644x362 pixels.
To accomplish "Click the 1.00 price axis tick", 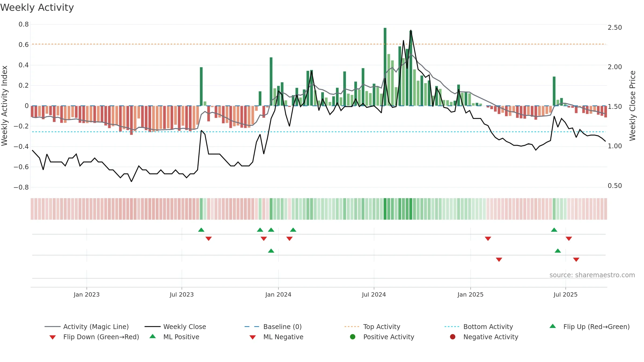I will click(x=615, y=146).
